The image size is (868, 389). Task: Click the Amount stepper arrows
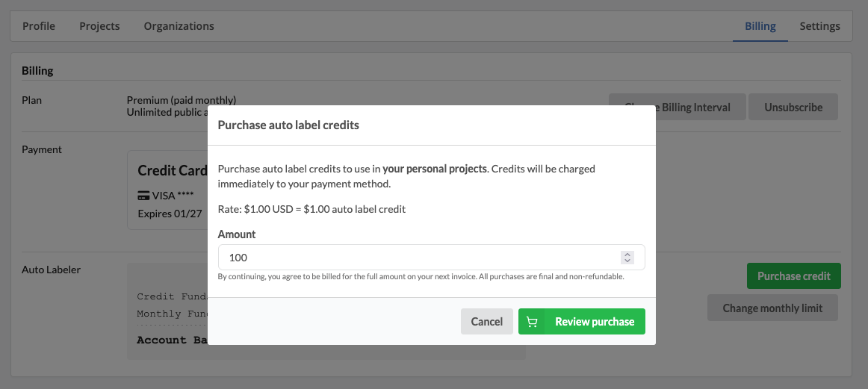click(x=627, y=258)
